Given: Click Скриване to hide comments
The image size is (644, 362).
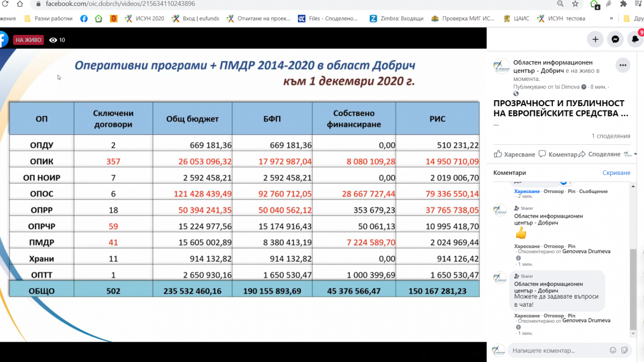Looking at the screenshot, I should (x=616, y=173).
